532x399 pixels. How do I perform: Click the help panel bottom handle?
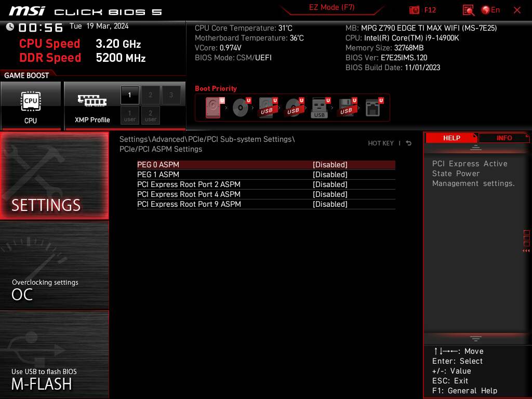[476, 339]
